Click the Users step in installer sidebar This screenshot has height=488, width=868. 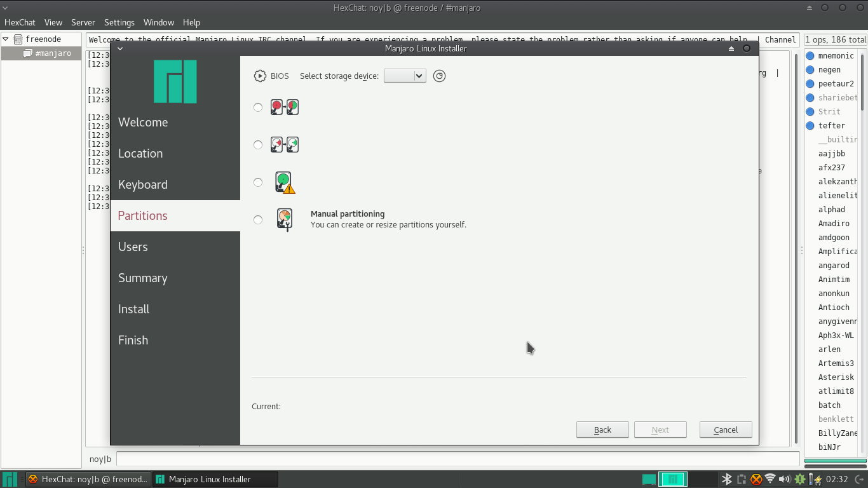175,247
